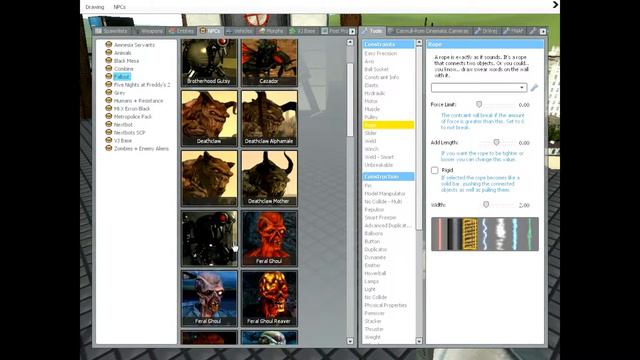The image size is (640, 360).
Task: Show more spawn tabs with arrow after Post Process
Action: (x=352, y=31)
